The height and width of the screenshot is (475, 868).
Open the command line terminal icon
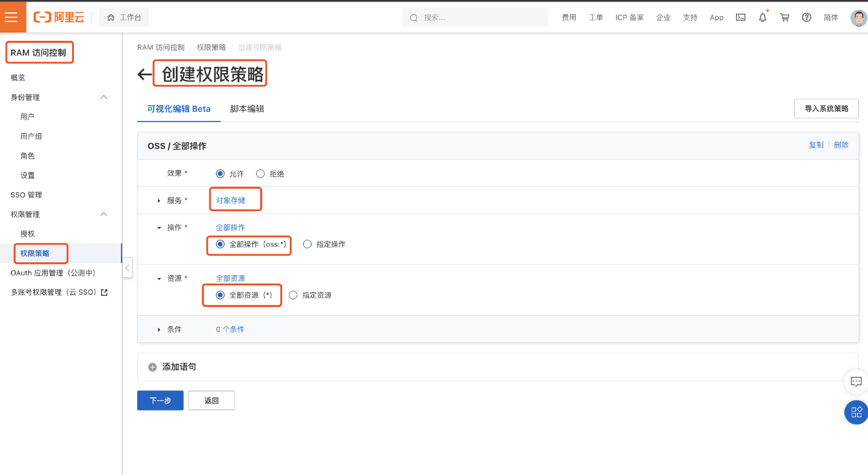coord(740,17)
